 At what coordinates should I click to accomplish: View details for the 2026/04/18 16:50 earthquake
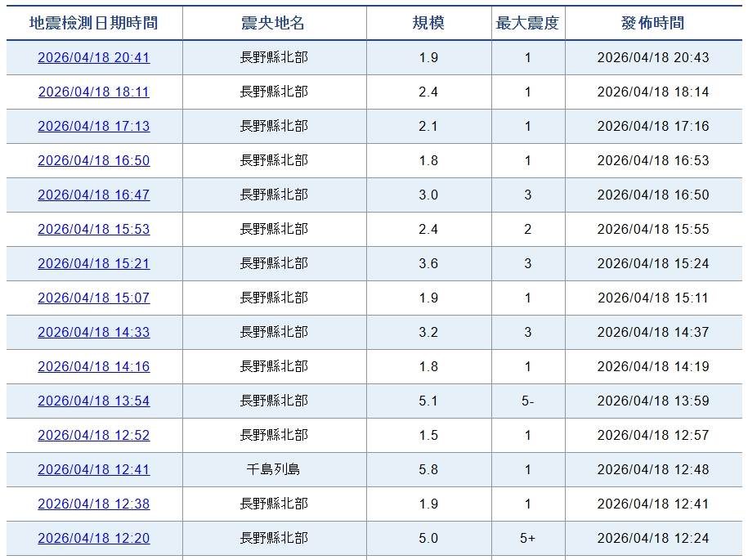pyautogui.click(x=94, y=160)
